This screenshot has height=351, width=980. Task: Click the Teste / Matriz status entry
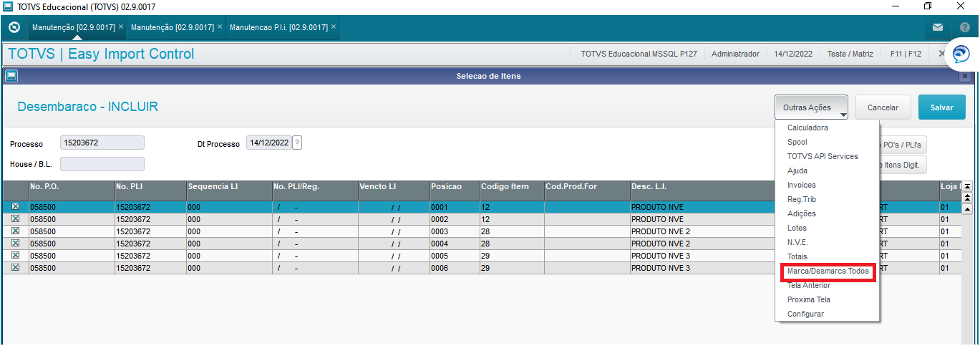pyautogui.click(x=850, y=54)
